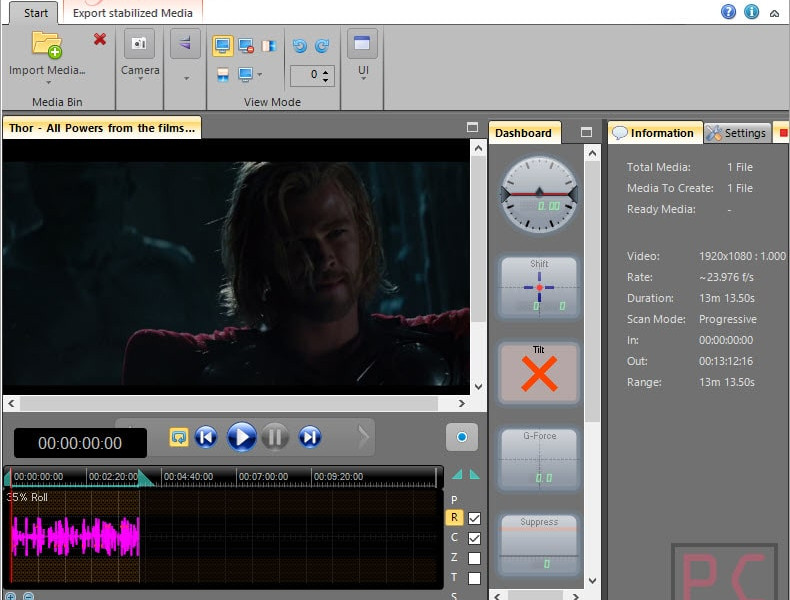The width and height of the screenshot is (790, 600).
Task: Click the Camera settings icon
Action: [140, 44]
